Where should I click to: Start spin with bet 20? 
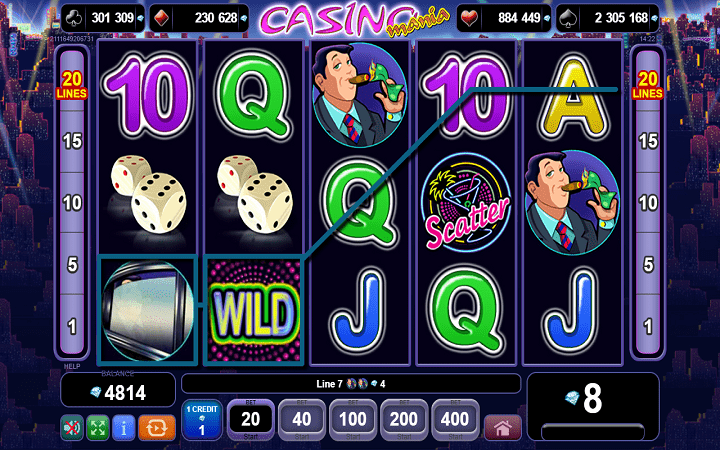[251, 420]
